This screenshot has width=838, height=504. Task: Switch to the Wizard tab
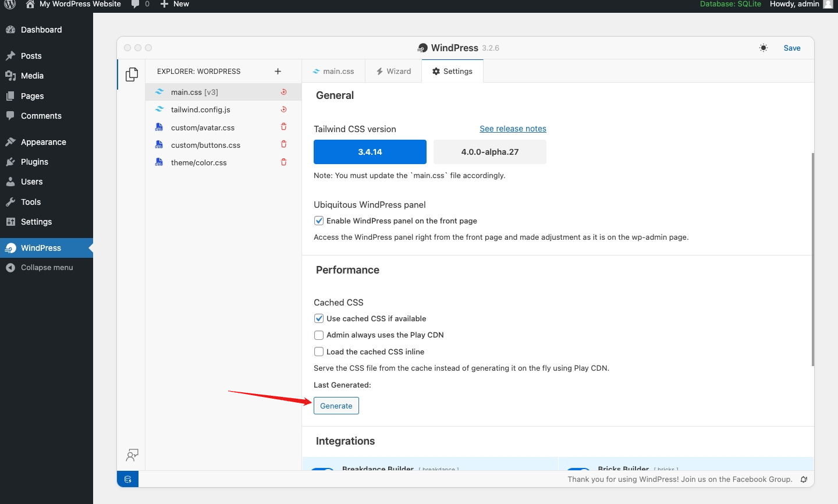pos(393,71)
